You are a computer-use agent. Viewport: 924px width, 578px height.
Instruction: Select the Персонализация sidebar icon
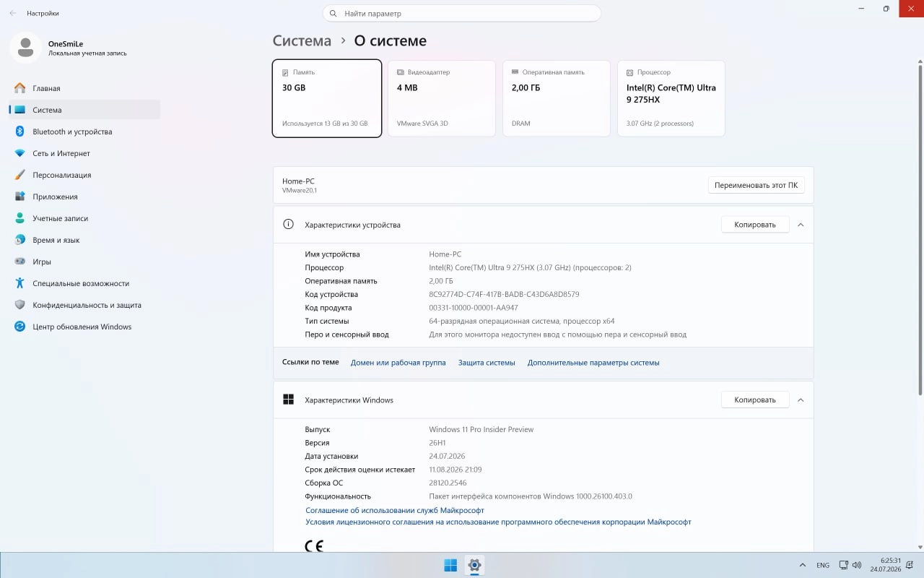coord(19,175)
